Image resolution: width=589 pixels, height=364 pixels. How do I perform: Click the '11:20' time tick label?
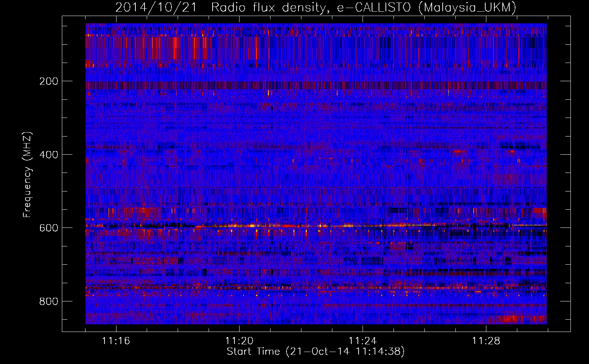coord(240,341)
